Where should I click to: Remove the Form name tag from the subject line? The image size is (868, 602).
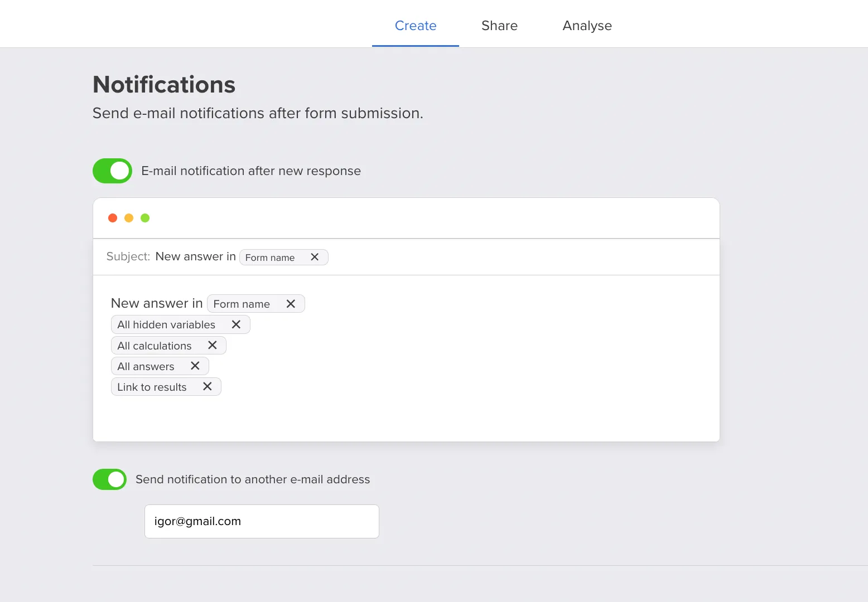(x=315, y=257)
